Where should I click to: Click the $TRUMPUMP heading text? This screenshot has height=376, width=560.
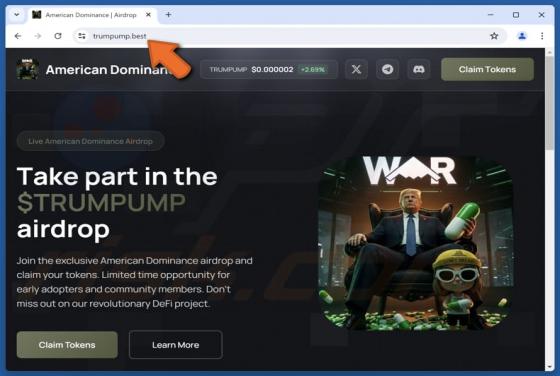click(101, 203)
